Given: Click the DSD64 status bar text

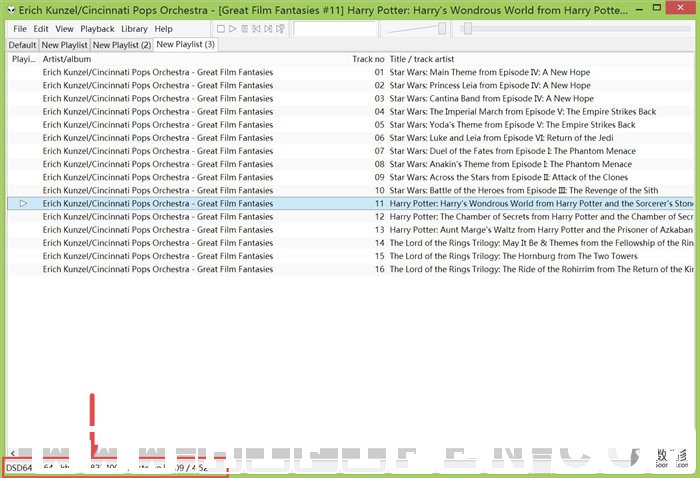Looking at the screenshot, I should [x=19, y=468].
